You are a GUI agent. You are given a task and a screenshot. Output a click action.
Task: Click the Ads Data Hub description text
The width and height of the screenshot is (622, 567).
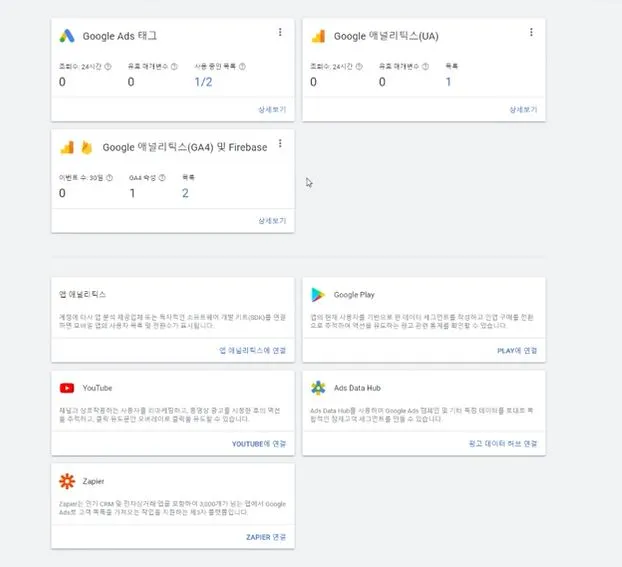click(x=422, y=415)
